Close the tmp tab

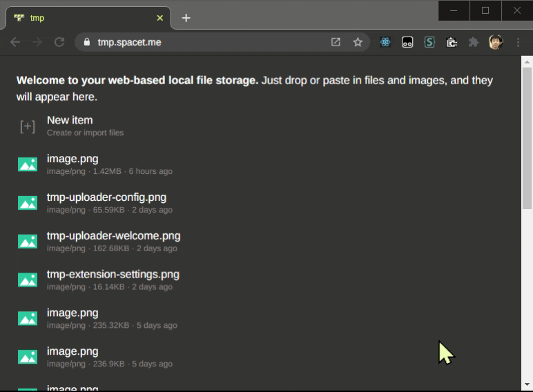click(x=159, y=18)
